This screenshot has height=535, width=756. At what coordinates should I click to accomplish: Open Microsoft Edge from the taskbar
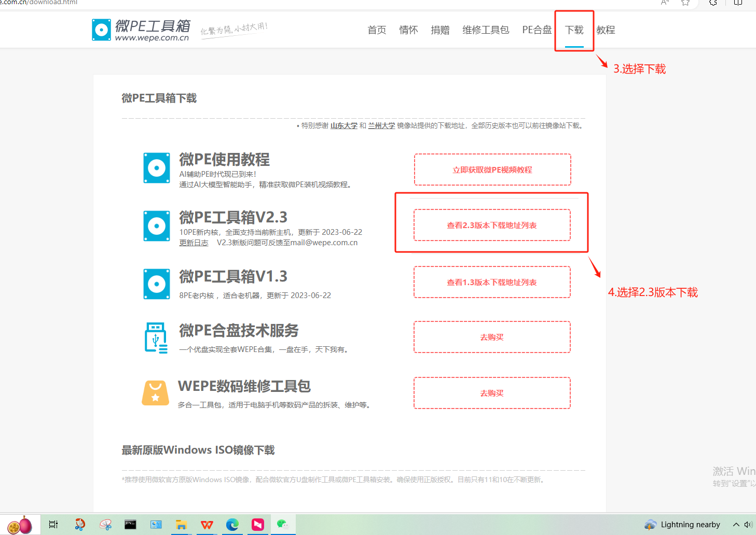(232, 525)
